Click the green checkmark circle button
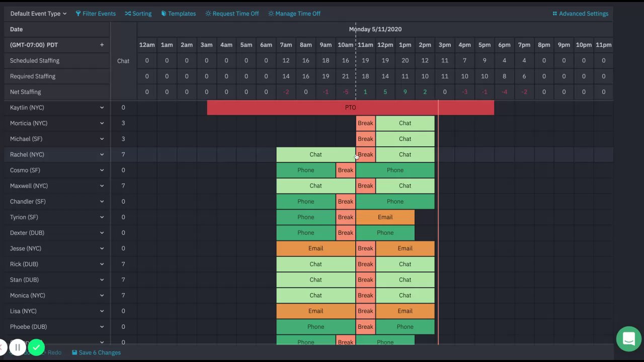This screenshot has height=362, width=644. click(36, 347)
